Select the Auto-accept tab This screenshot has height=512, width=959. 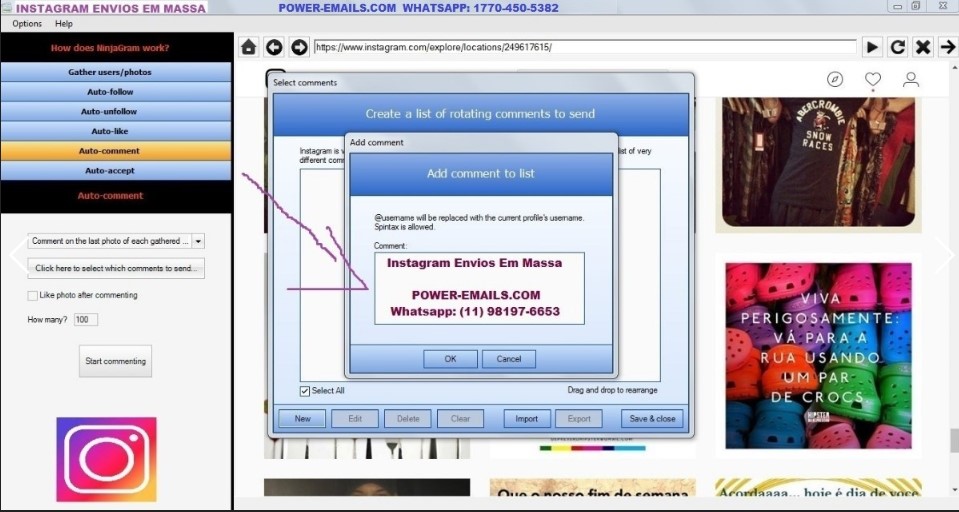116,171
